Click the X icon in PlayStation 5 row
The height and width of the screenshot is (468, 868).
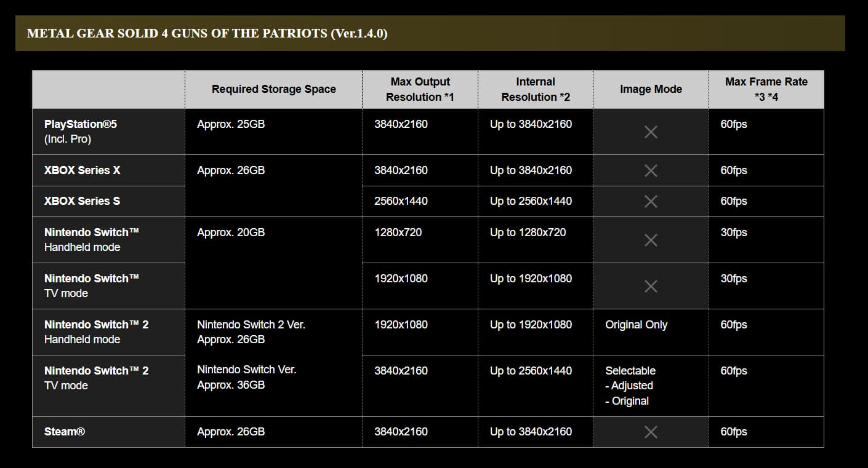coord(651,132)
